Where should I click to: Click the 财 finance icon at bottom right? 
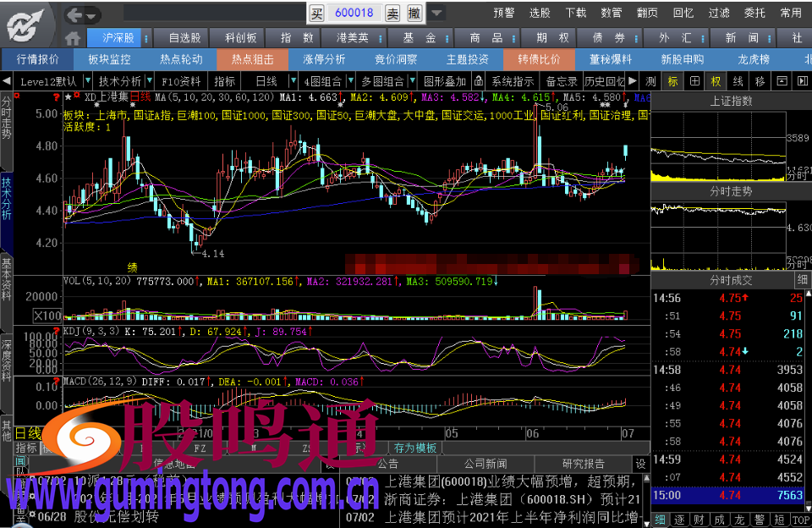click(x=700, y=520)
